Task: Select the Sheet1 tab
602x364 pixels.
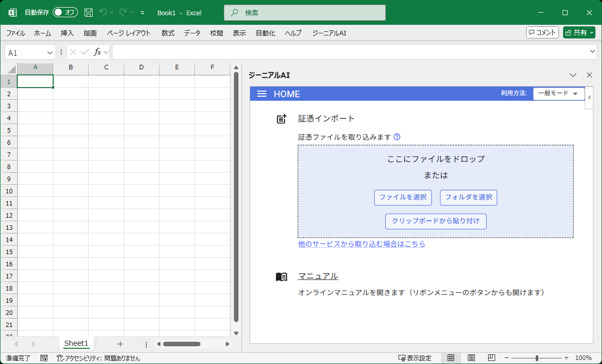Action: pyautogui.click(x=75, y=343)
